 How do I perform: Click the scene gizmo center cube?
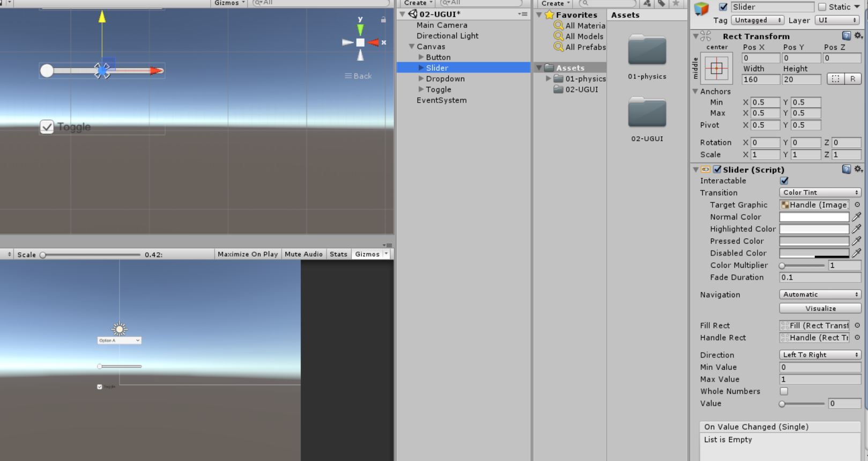pyautogui.click(x=360, y=42)
